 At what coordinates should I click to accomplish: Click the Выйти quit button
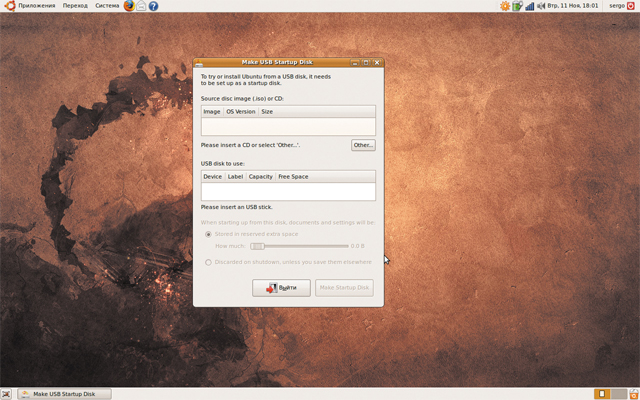pos(281,288)
